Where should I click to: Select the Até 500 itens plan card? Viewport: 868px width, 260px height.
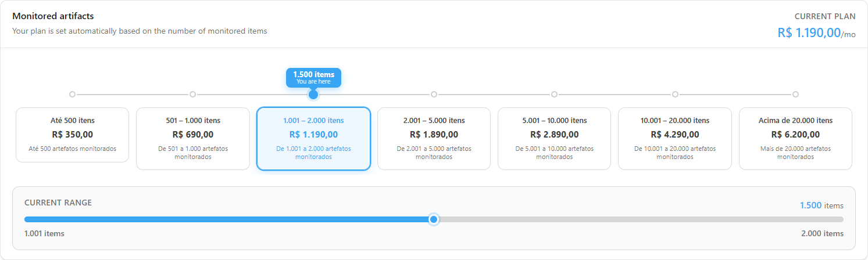pos(72,135)
